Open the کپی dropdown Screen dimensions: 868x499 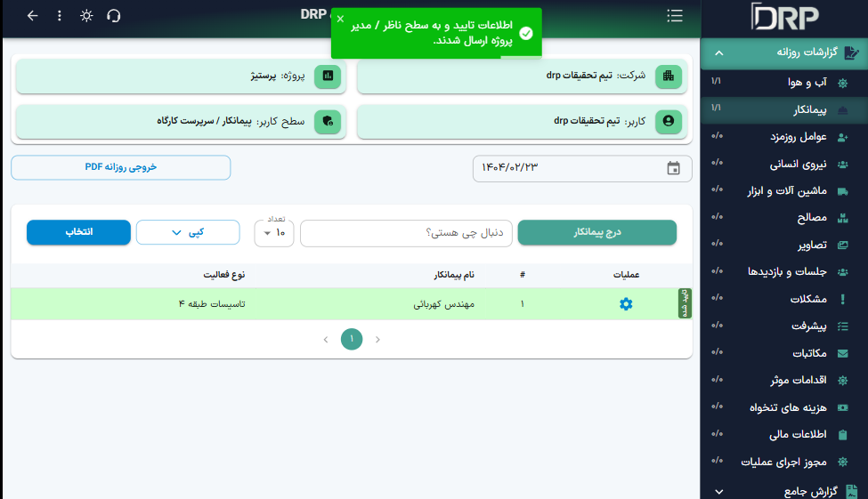coord(188,232)
